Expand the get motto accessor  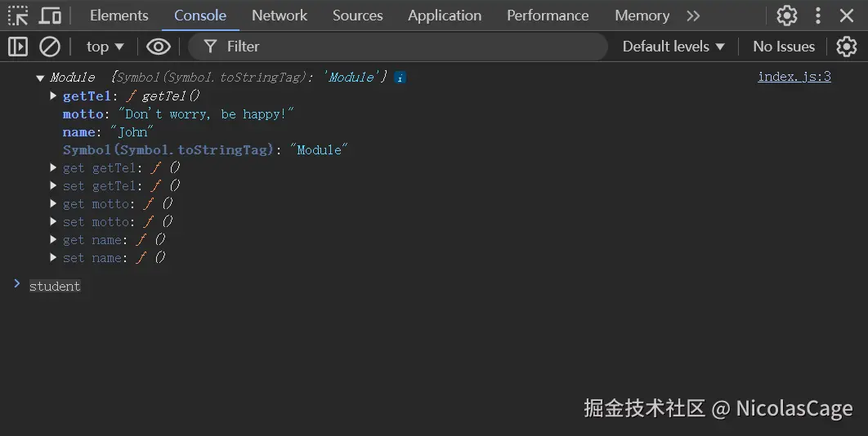54,204
